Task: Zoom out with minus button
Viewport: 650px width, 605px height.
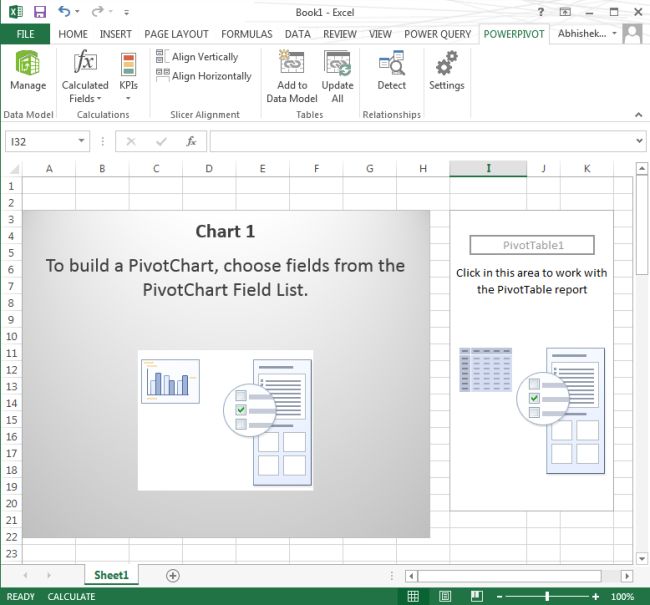Action: pyautogui.click(x=500, y=596)
